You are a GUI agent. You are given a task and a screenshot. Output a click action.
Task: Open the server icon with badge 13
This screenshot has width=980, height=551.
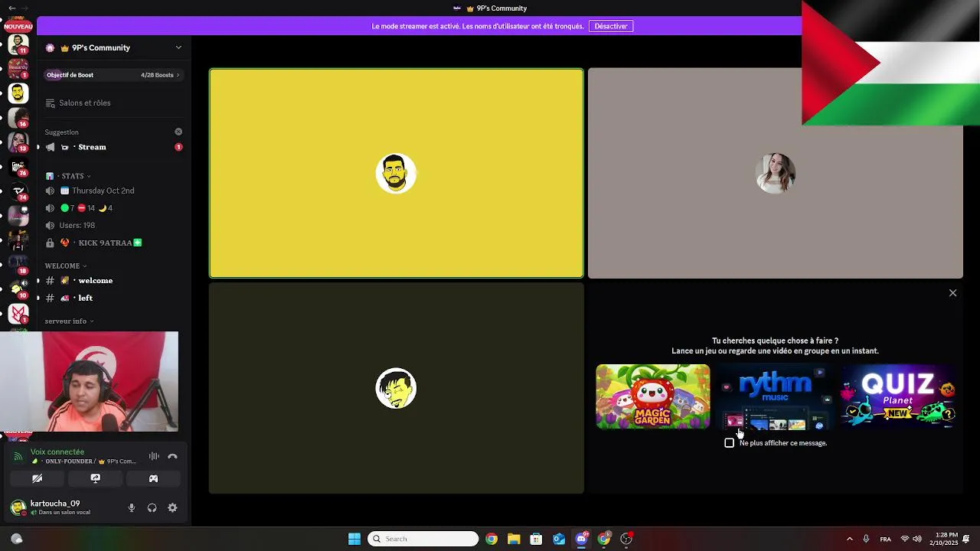point(18,142)
